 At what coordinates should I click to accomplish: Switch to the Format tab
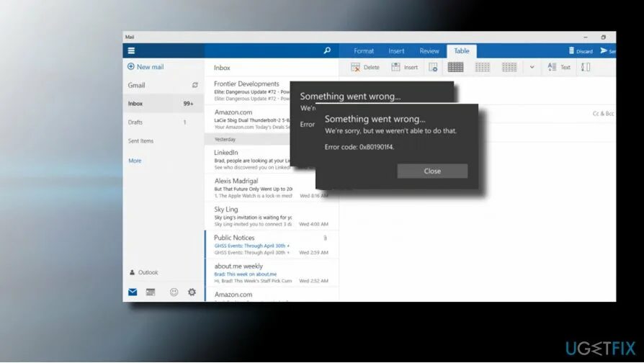[x=364, y=51]
